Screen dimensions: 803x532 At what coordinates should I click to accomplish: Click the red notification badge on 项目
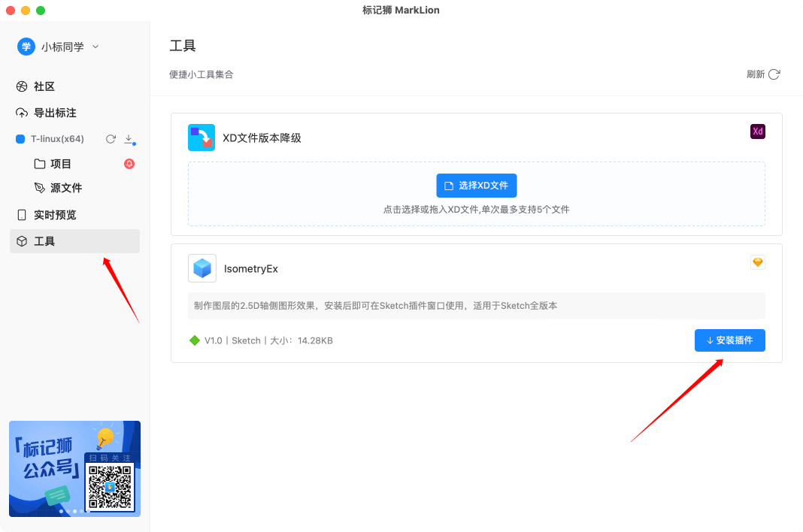[x=129, y=164]
